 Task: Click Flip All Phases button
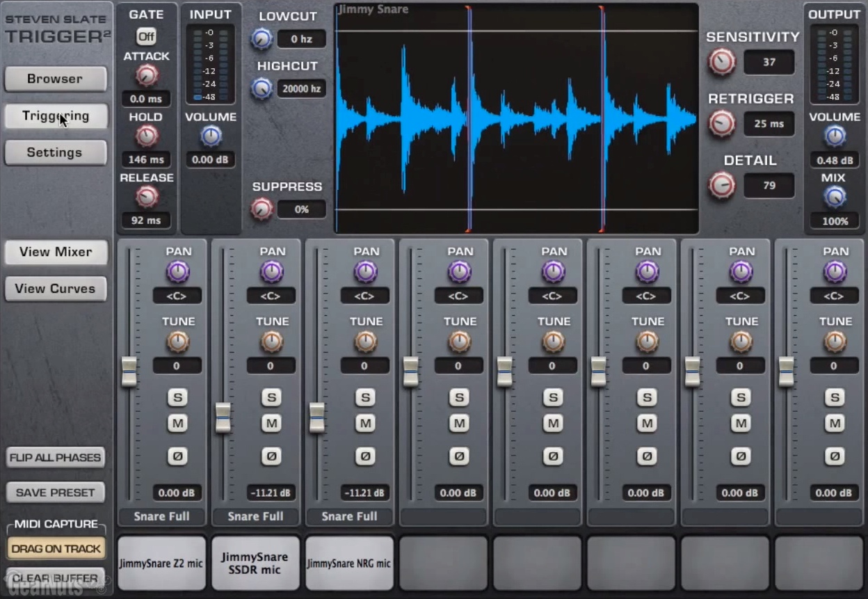click(x=56, y=458)
